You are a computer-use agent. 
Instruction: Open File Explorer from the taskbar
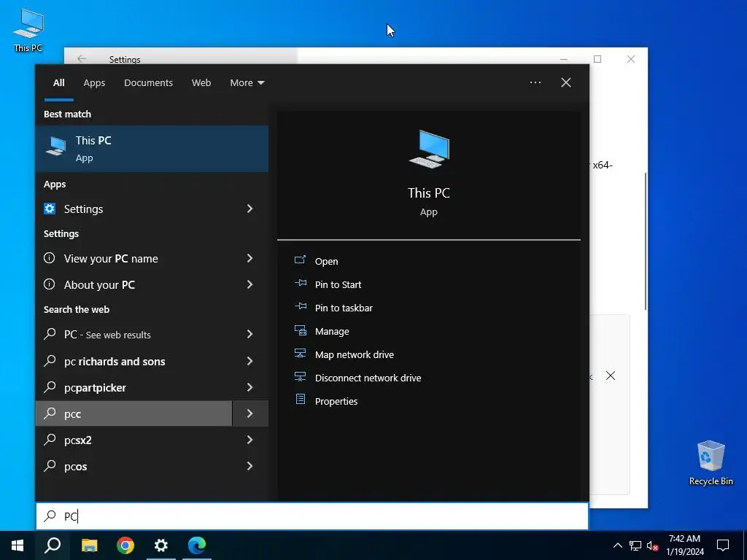point(89,545)
